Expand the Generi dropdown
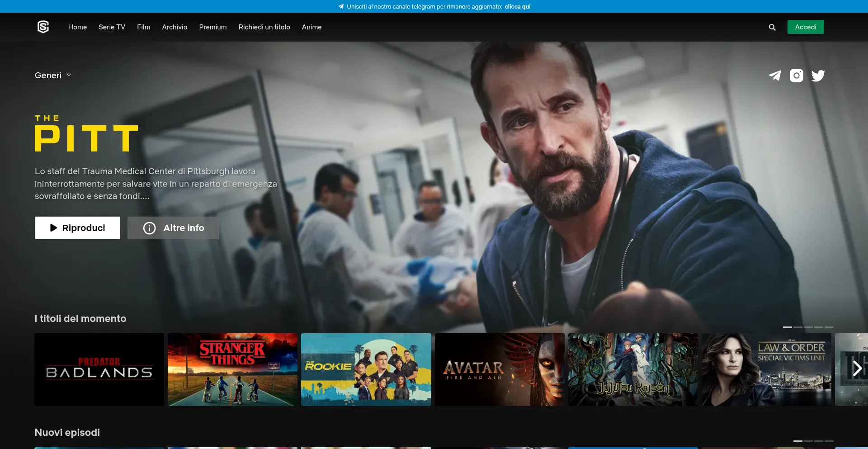Viewport: 868px width, 449px height. pyautogui.click(x=48, y=75)
